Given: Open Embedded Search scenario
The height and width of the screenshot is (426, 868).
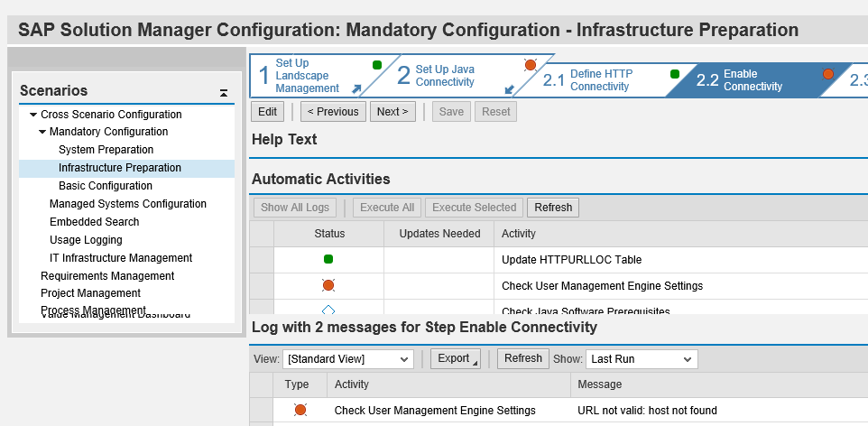Looking at the screenshot, I should click(x=94, y=222).
